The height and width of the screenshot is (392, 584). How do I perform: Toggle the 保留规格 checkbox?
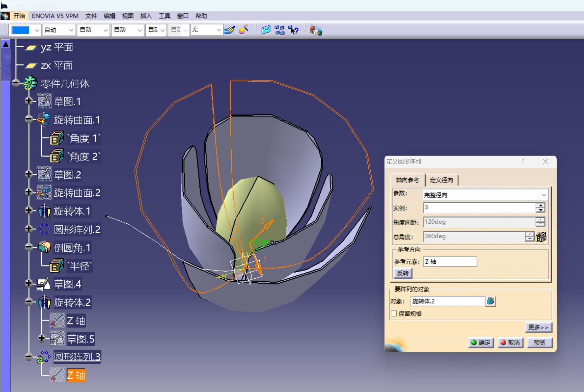[394, 313]
